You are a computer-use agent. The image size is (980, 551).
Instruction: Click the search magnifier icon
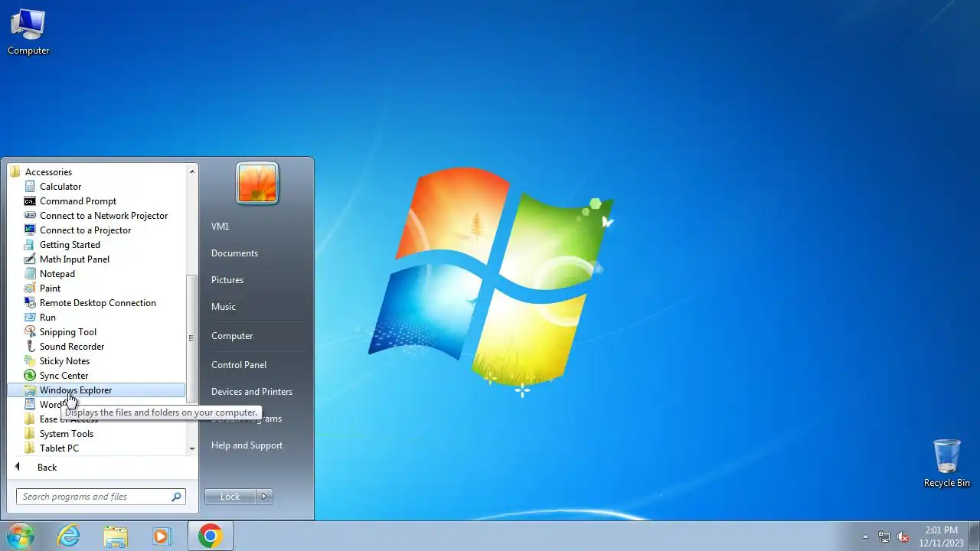177,497
